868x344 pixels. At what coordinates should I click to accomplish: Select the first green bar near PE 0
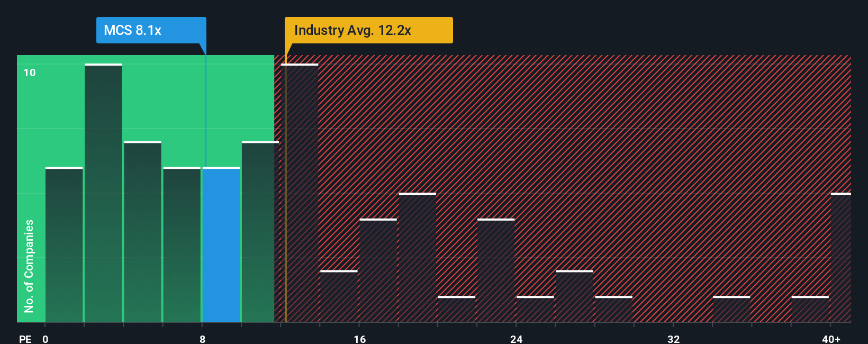(x=64, y=245)
